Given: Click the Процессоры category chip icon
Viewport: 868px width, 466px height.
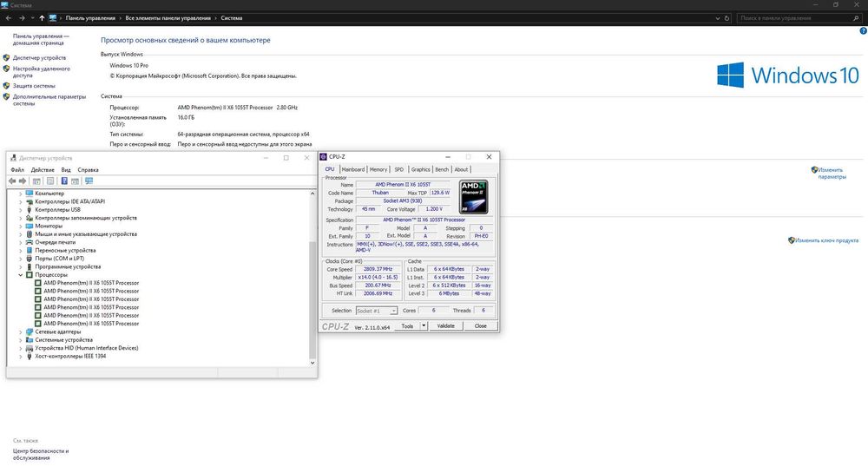Looking at the screenshot, I should 30,274.
